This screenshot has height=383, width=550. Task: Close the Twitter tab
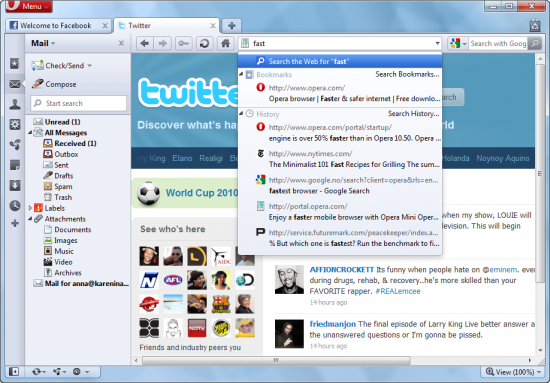click(213, 26)
